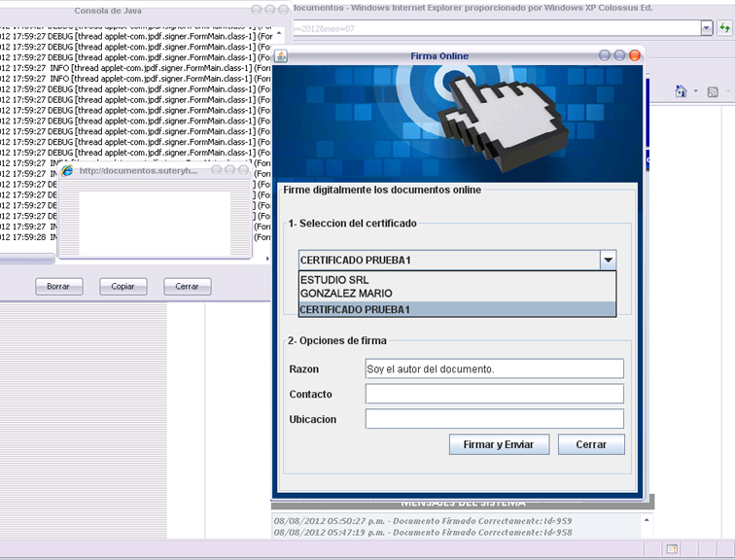735x560 pixels.
Task: Open the browser address bar dropdown arrow
Action: 707,28
